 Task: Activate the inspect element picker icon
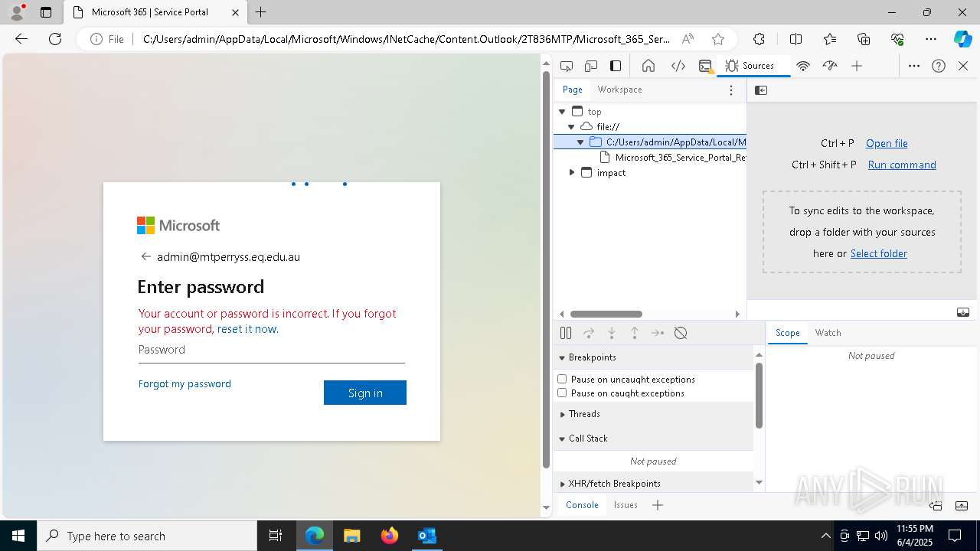(x=567, y=66)
